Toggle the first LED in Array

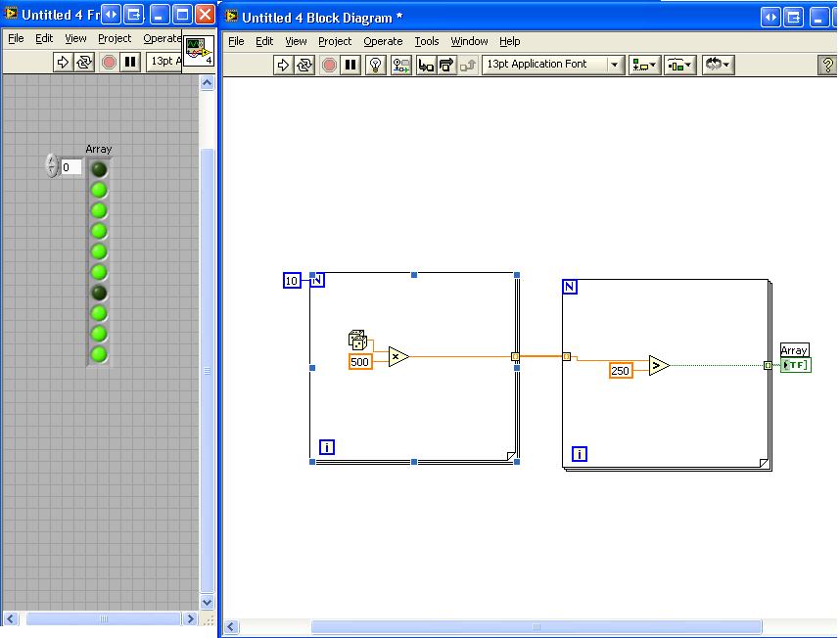click(x=99, y=169)
